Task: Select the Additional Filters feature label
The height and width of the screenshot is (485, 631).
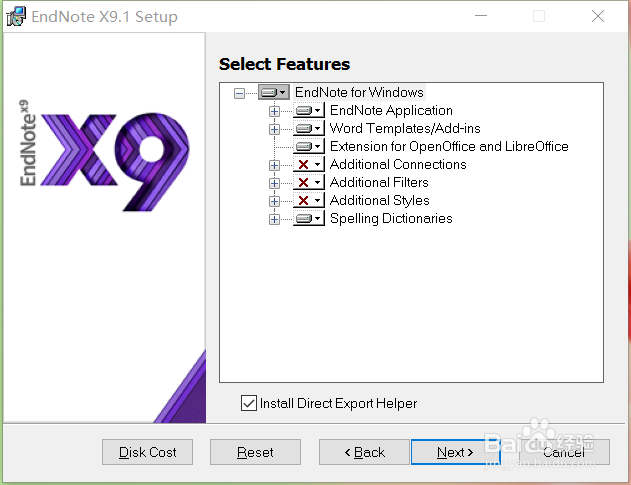Action: pos(379,182)
